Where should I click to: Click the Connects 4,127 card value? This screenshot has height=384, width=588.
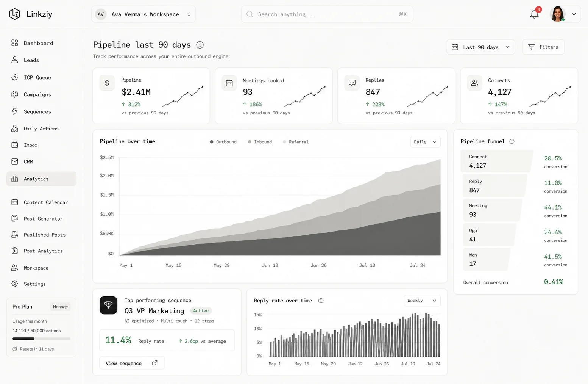500,92
